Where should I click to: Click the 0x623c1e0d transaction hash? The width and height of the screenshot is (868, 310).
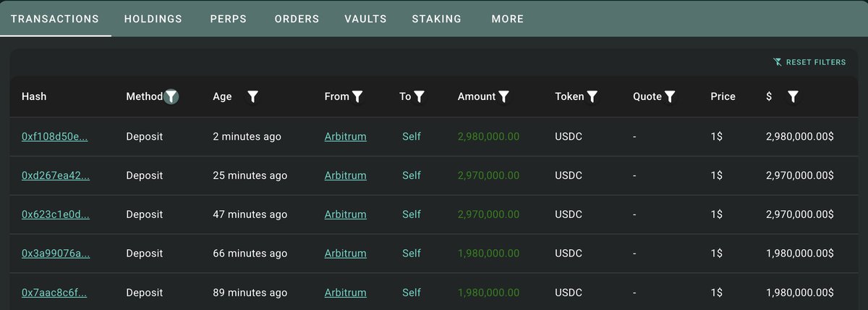tap(55, 214)
